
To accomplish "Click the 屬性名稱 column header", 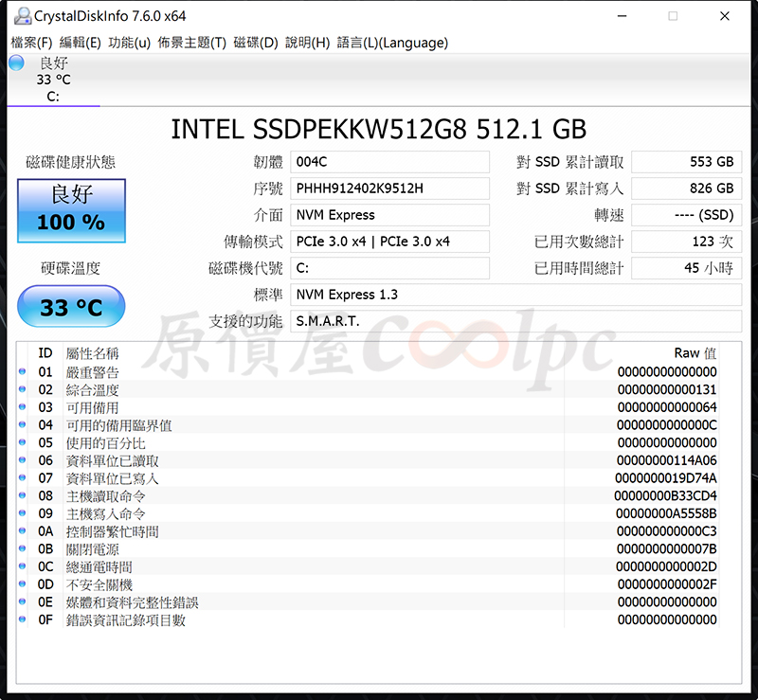I will pyautogui.click(x=92, y=353).
